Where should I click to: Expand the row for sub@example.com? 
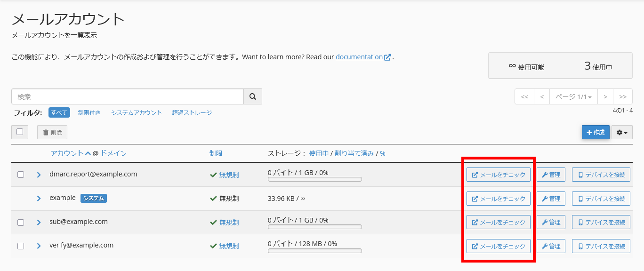(39, 222)
